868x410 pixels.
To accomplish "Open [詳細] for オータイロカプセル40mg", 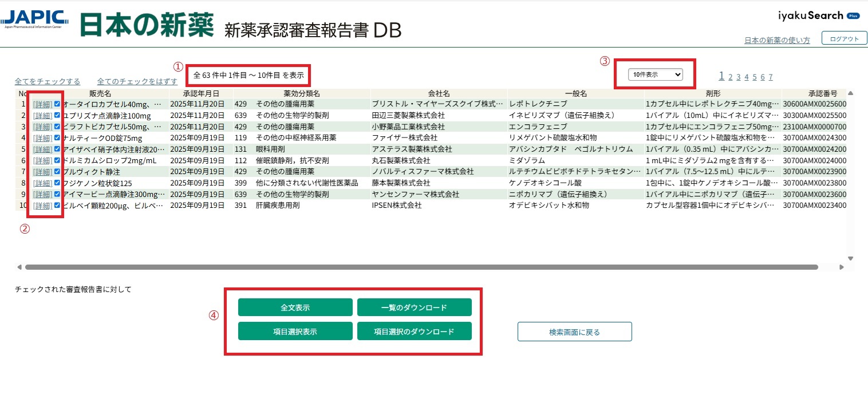I will coord(42,104).
